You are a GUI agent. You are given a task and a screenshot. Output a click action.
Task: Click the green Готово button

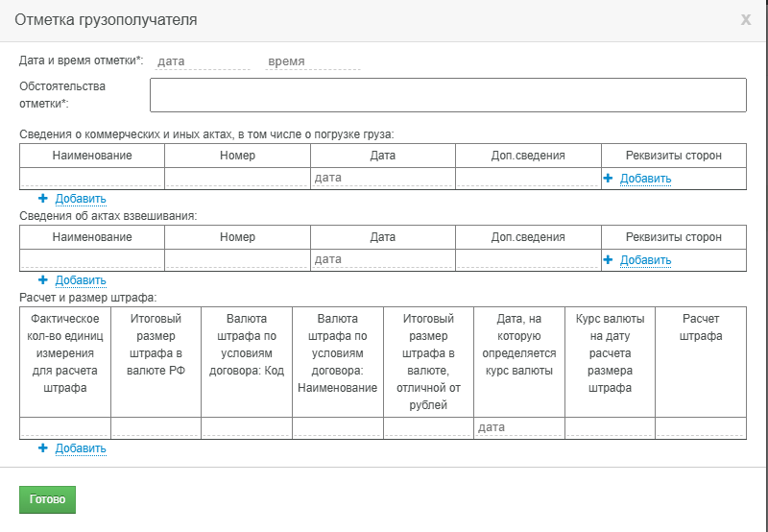(47, 499)
